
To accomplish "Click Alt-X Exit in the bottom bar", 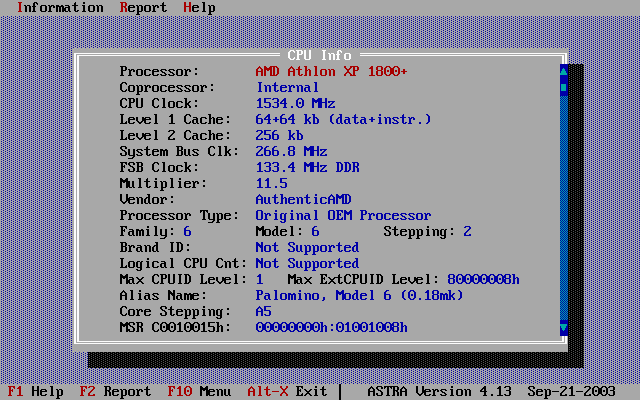I will pos(287,391).
